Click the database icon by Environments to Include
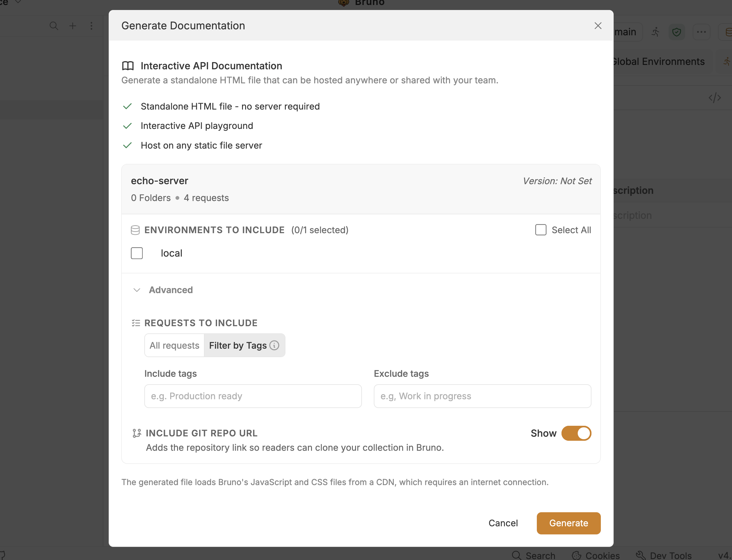This screenshot has height=560, width=732. pyautogui.click(x=135, y=230)
